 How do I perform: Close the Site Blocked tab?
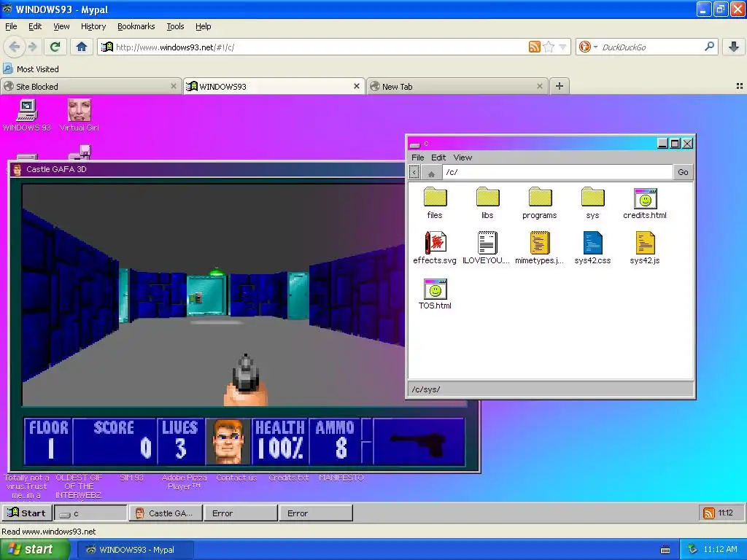(x=174, y=86)
